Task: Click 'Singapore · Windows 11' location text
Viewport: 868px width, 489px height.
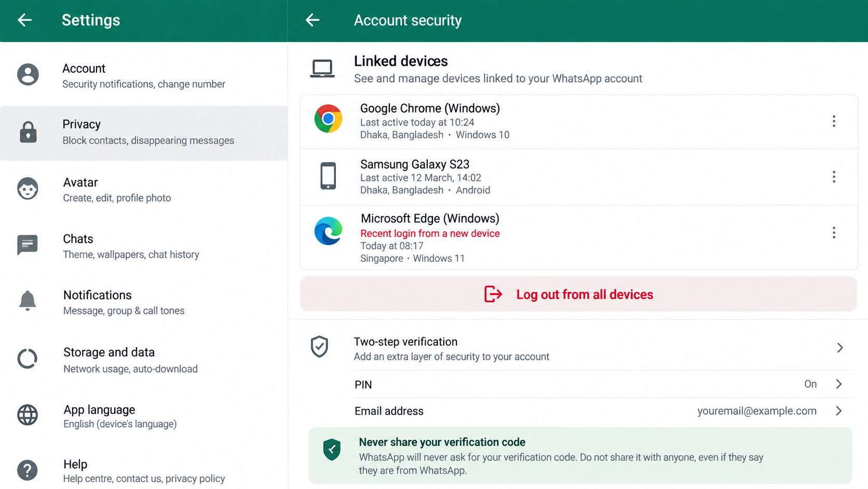Action: click(x=412, y=258)
